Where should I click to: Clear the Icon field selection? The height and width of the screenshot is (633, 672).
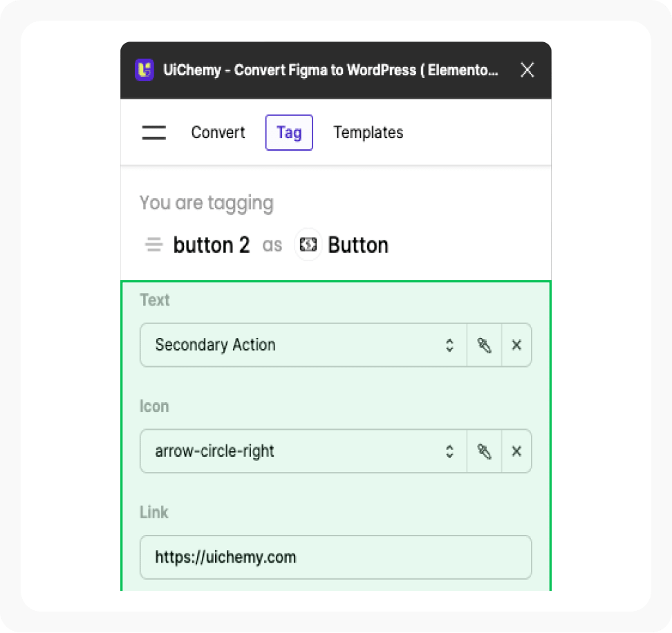click(517, 451)
